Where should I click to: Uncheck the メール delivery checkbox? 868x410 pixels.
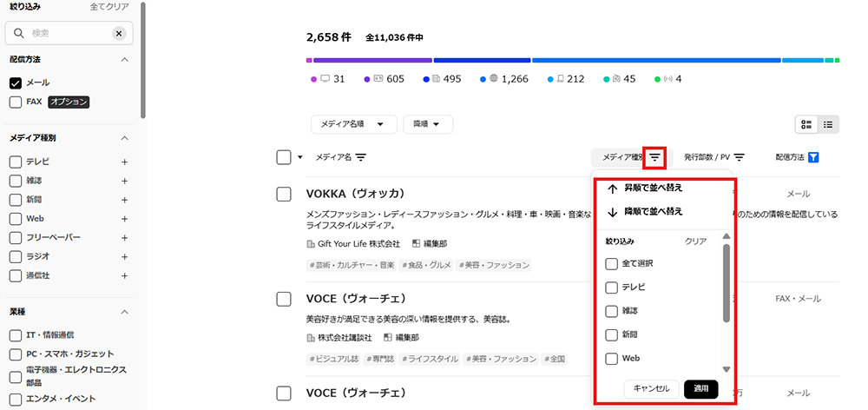coord(16,83)
